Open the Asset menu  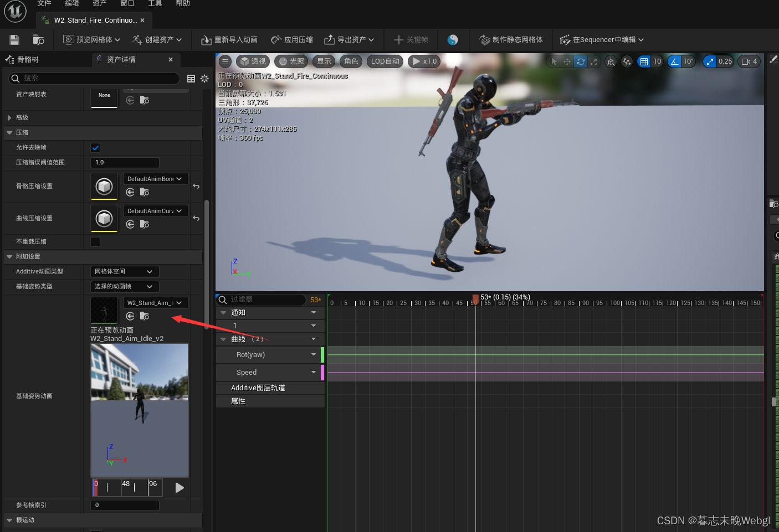100,3
